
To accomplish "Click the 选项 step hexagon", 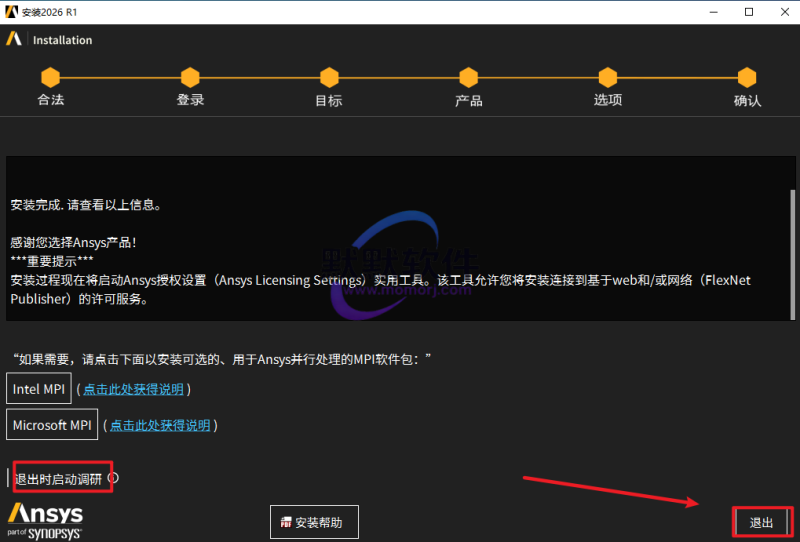I will [x=607, y=77].
